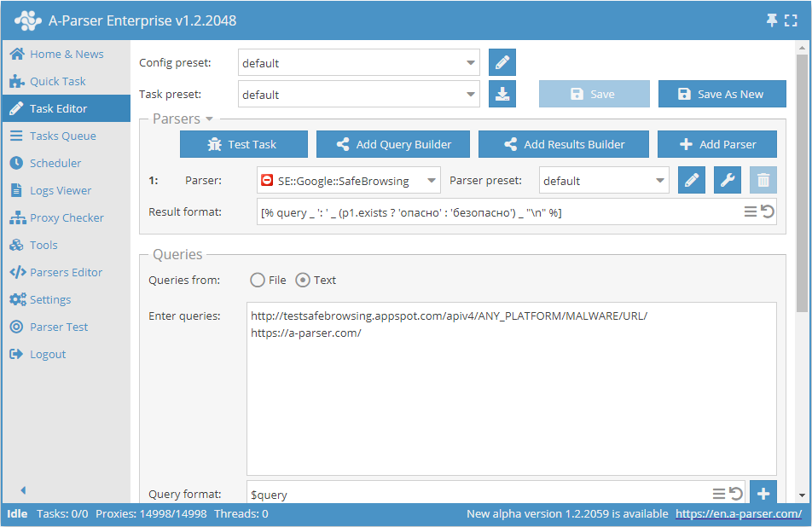
Task: Select the File queries radio button
Action: 258,280
